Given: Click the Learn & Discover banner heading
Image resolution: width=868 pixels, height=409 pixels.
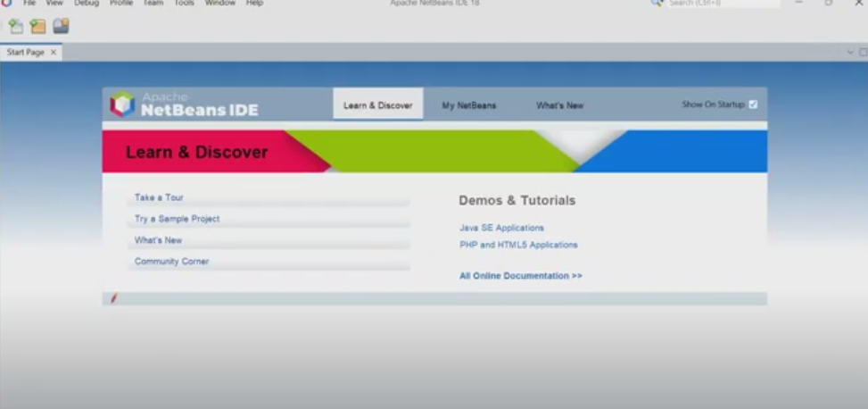Looking at the screenshot, I should [197, 152].
